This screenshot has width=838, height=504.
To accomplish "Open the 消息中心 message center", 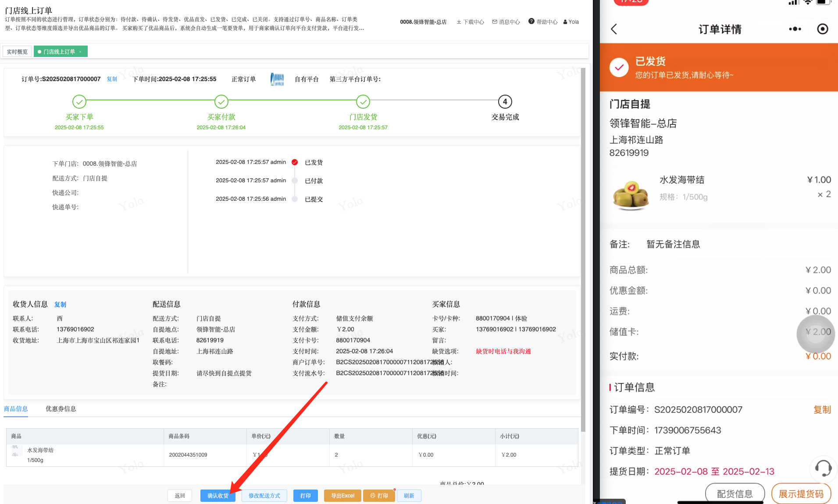I will coord(506,22).
